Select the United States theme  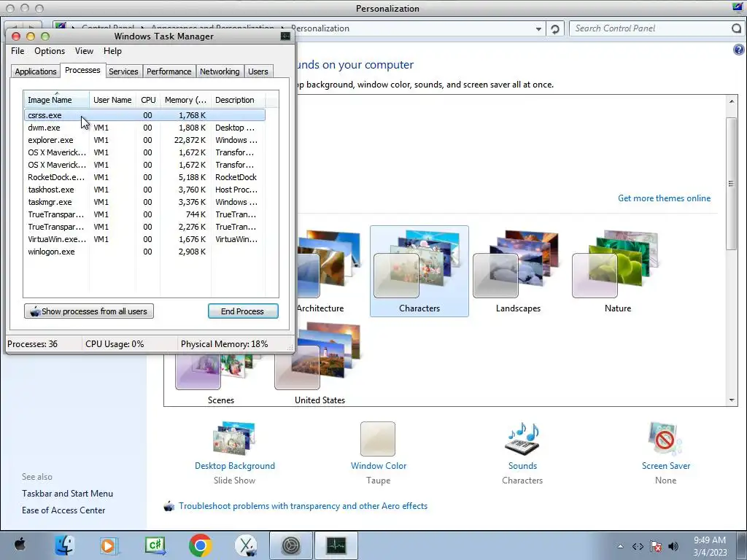pos(320,363)
